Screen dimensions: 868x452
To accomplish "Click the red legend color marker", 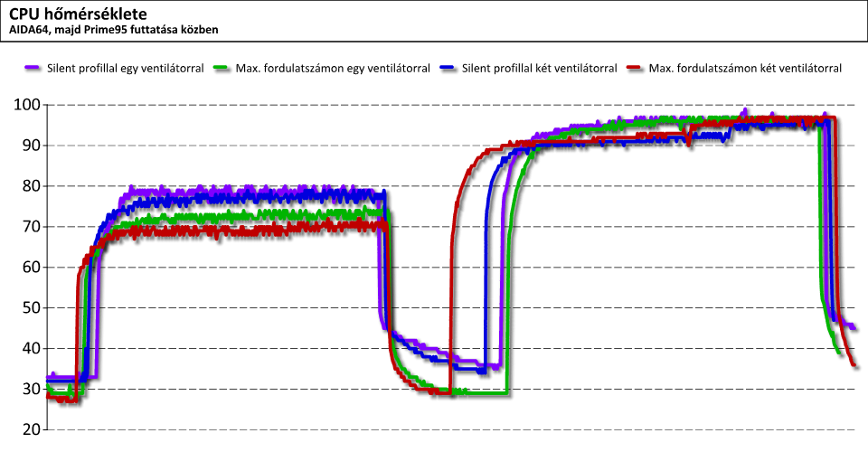I will [635, 68].
